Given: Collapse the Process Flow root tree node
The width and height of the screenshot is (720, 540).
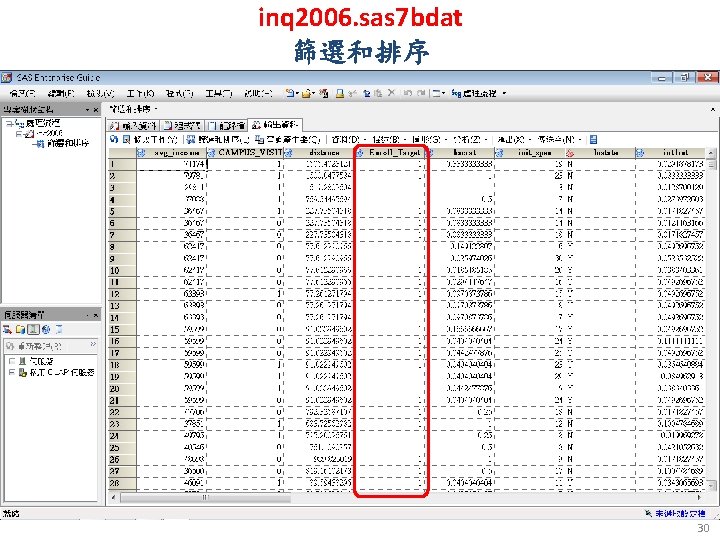Looking at the screenshot, I should tap(9, 123).
